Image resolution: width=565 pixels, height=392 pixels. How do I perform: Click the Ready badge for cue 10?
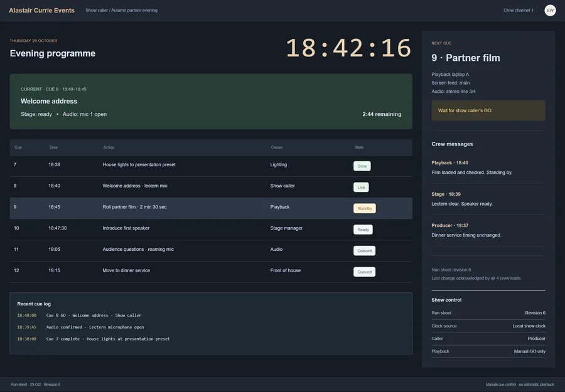click(x=363, y=230)
